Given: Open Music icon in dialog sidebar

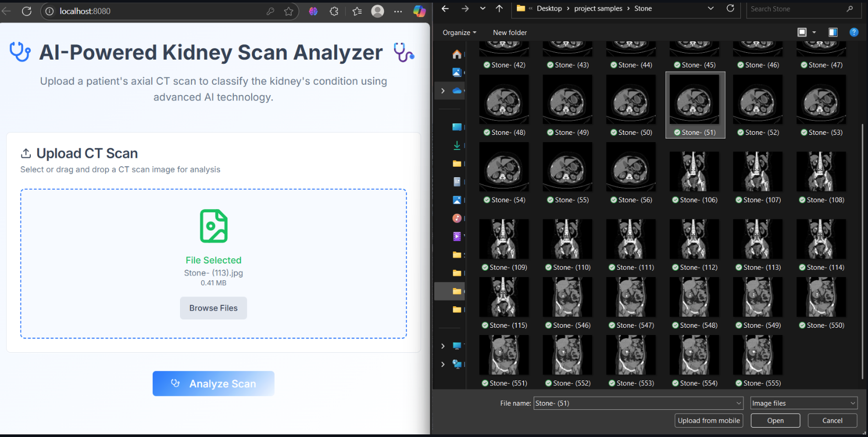Looking at the screenshot, I should [x=457, y=218].
